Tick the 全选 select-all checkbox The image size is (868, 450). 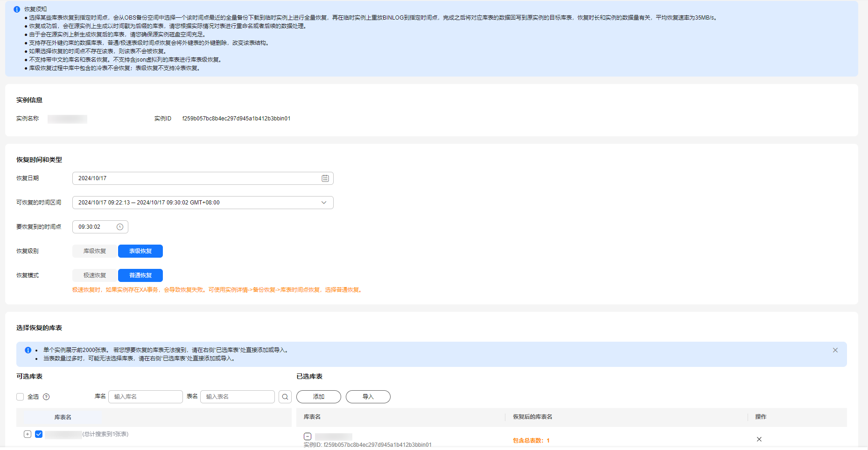20,397
